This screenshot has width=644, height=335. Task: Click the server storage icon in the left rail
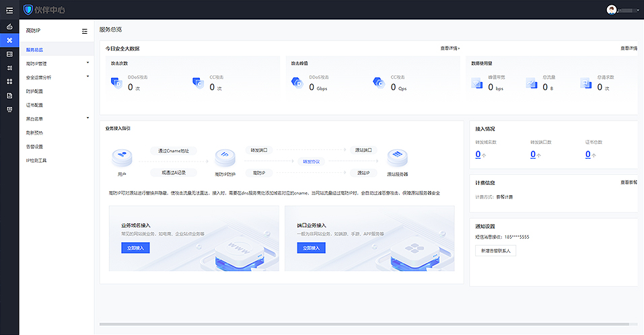tap(9, 54)
